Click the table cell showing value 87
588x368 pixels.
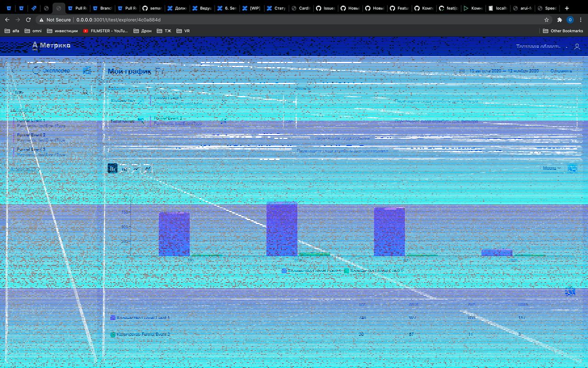click(x=412, y=334)
